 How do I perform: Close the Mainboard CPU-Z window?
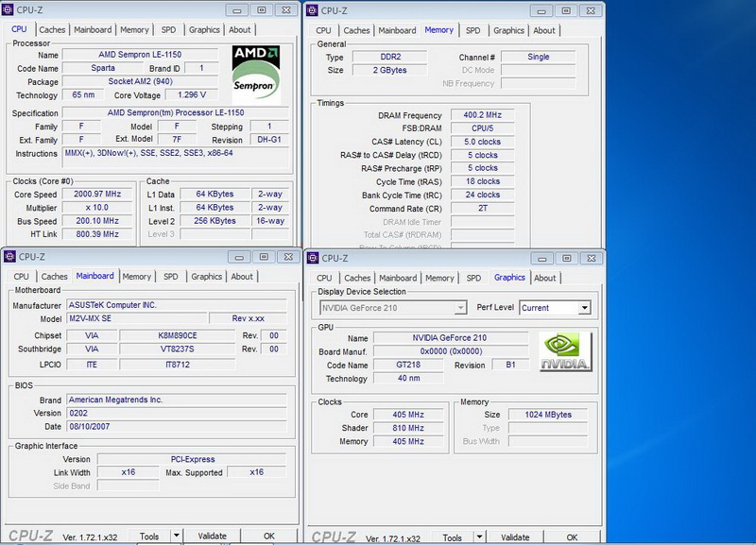[288, 257]
